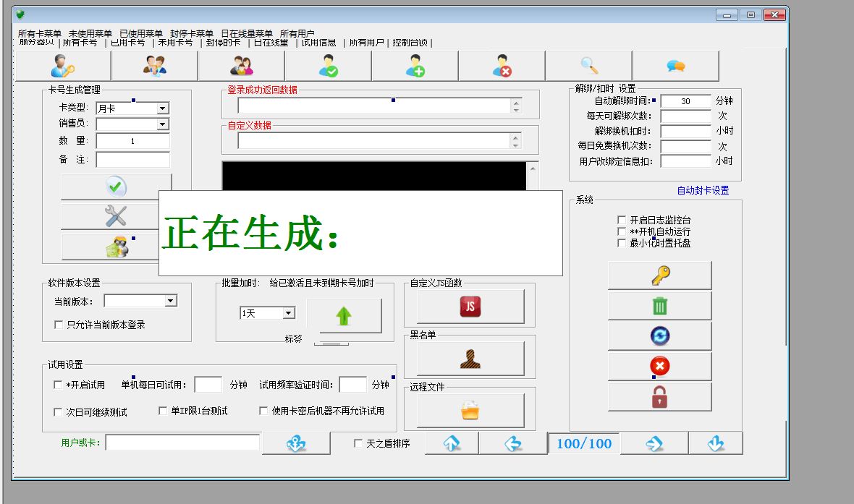Open the blacklist stamp icon button
The height and width of the screenshot is (504, 854).
(x=470, y=359)
